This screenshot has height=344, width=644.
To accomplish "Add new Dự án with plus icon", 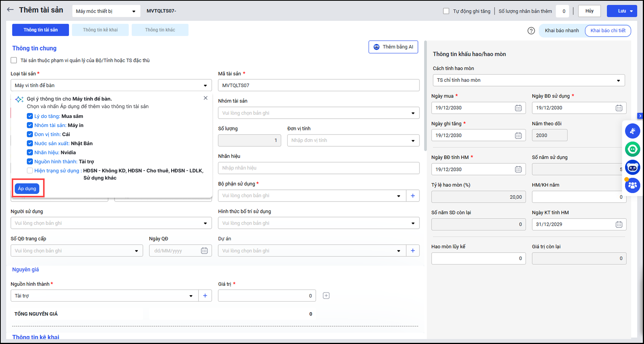I will coord(413,251).
